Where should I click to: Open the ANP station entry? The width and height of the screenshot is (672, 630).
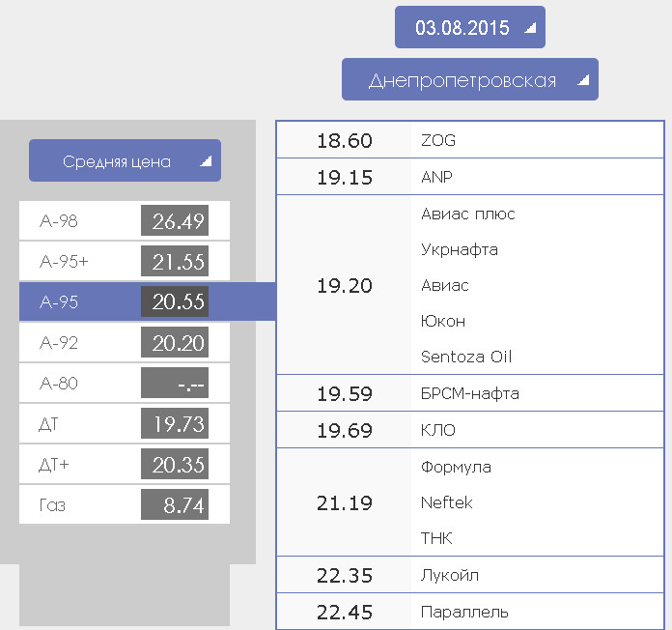click(x=470, y=177)
